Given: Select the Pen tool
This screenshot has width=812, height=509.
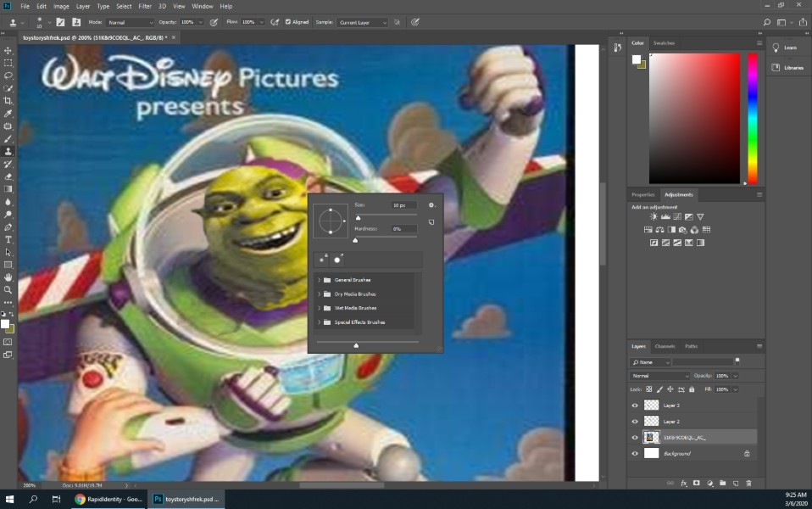Looking at the screenshot, I should click(8, 227).
